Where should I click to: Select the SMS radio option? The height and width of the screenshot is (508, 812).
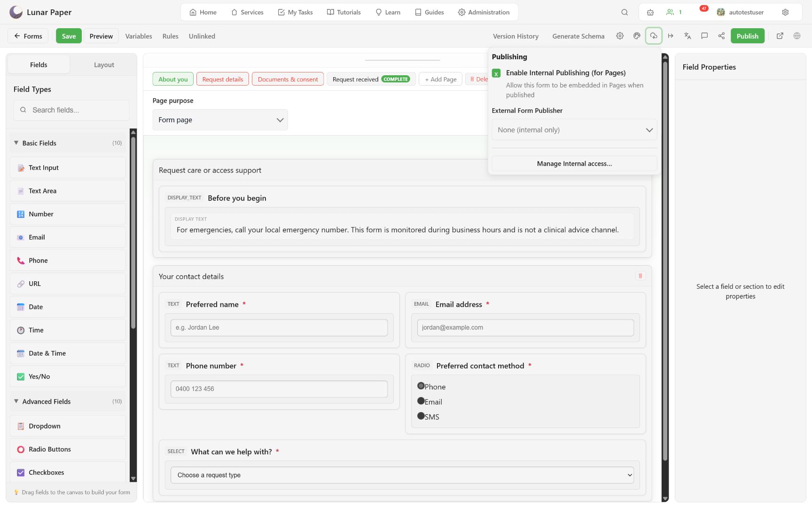[x=421, y=416]
